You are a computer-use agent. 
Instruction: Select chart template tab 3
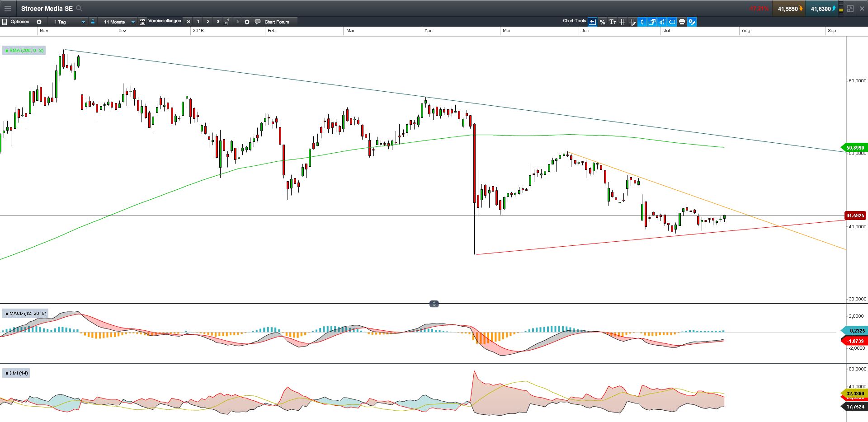pyautogui.click(x=217, y=21)
